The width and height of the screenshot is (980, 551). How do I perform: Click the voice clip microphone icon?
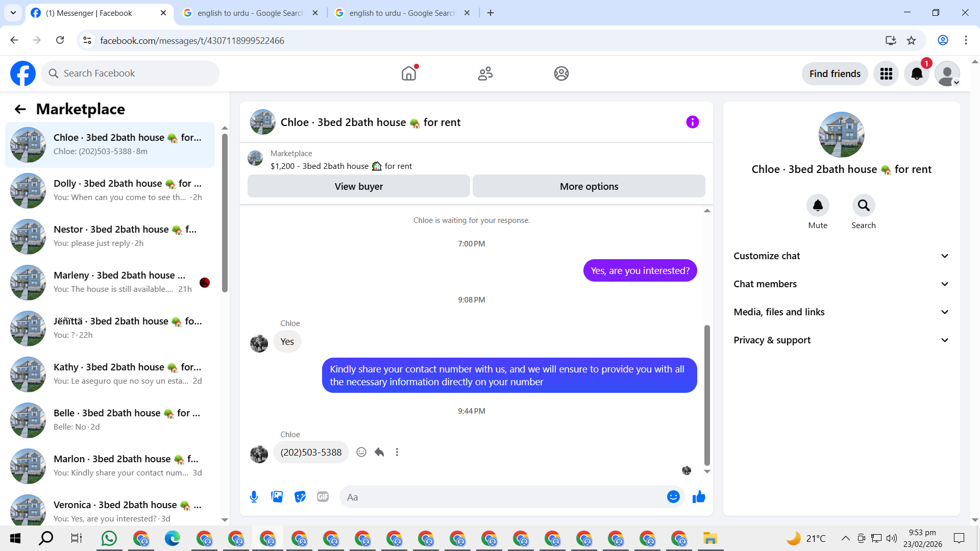[x=254, y=496]
